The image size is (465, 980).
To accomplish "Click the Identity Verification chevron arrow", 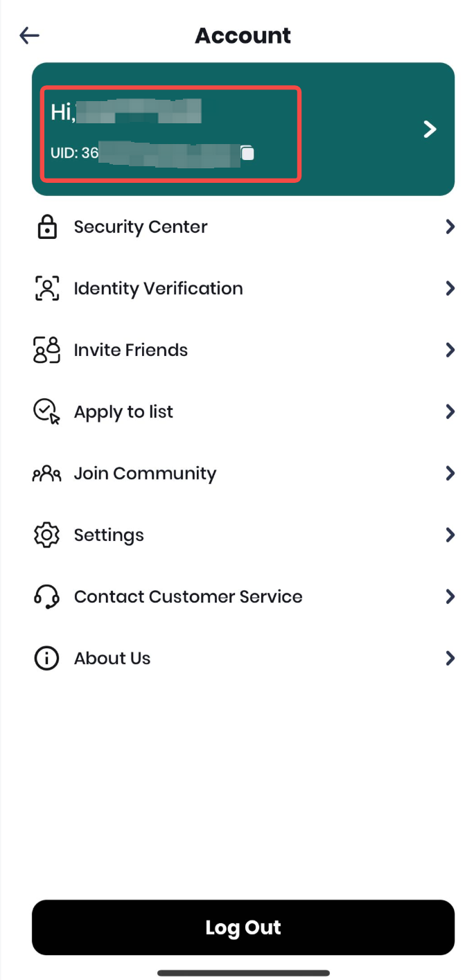I will point(450,289).
